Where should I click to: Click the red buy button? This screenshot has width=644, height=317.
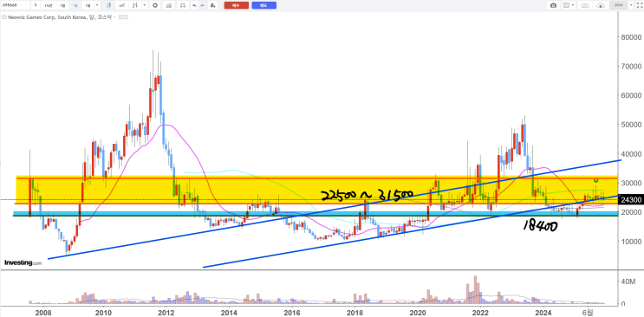tap(236, 5)
